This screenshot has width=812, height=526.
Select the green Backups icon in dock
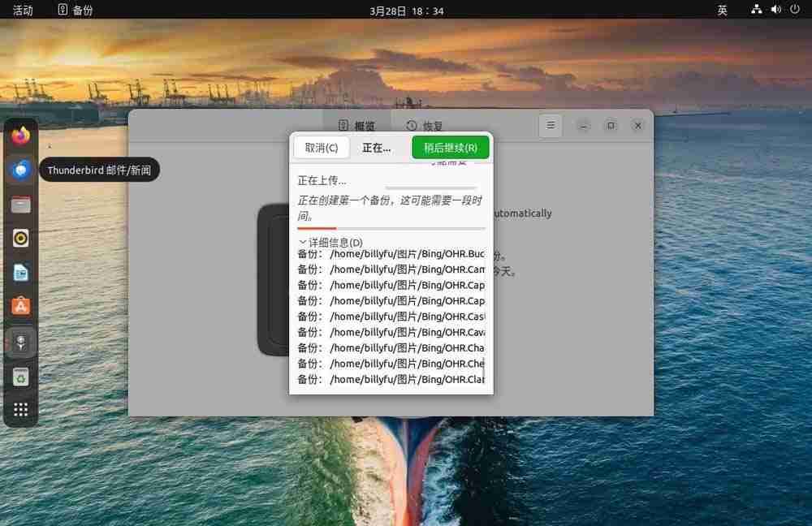tap(20, 377)
